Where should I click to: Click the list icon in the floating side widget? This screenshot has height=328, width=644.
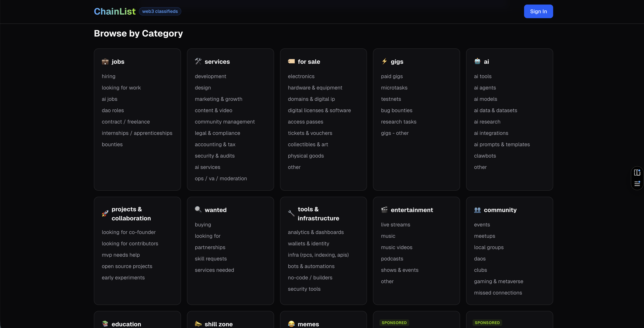637,184
